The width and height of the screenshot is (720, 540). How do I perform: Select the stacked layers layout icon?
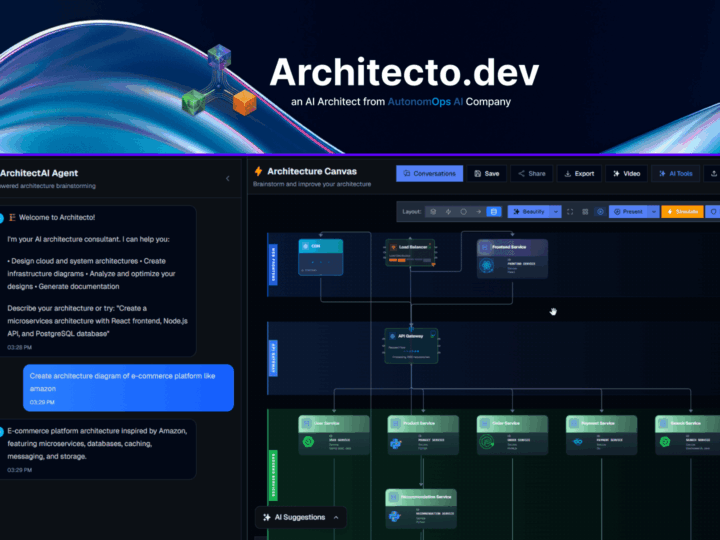[433, 212]
